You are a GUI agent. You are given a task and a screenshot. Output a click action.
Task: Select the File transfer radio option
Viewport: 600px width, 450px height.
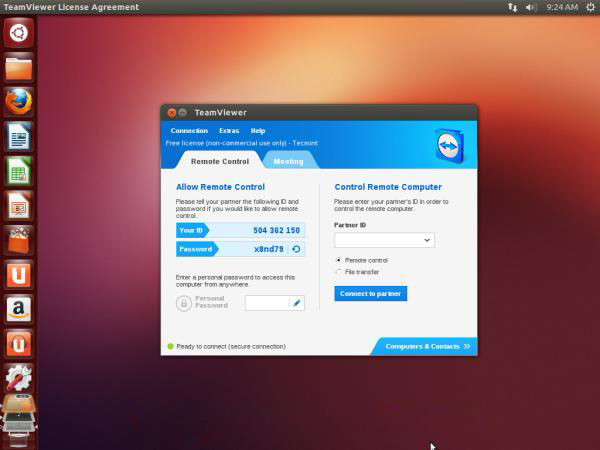(338, 272)
